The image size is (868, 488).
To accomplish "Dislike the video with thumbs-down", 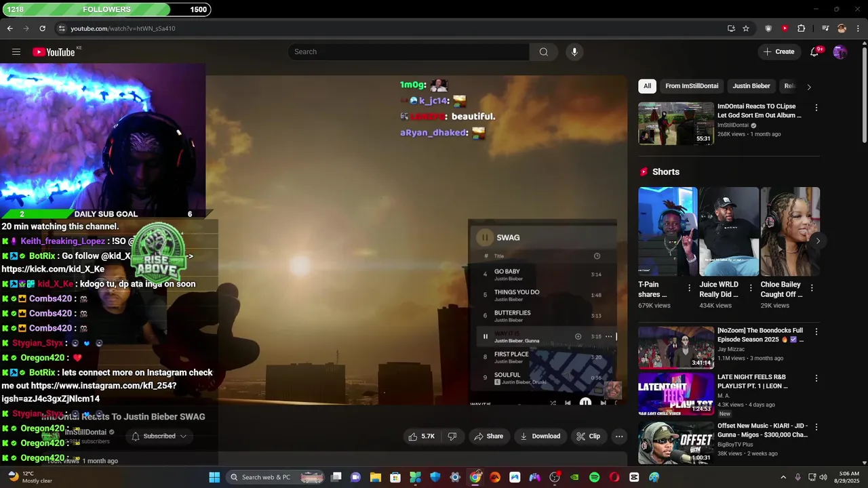I will click(452, 436).
